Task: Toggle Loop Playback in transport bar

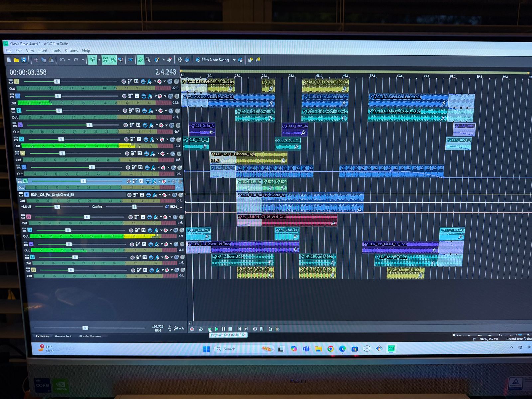Action: click(x=201, y=329)
